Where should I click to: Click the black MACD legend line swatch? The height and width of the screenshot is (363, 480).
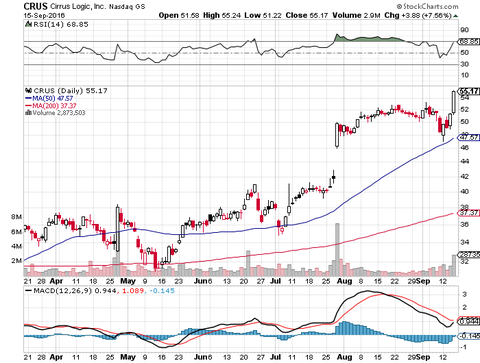[x=29, y=291]
